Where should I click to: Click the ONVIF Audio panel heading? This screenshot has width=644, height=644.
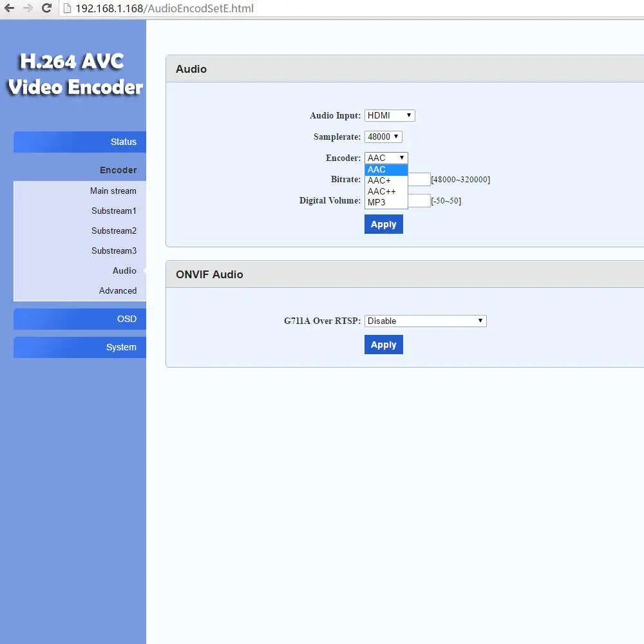[x=209, y=274]
